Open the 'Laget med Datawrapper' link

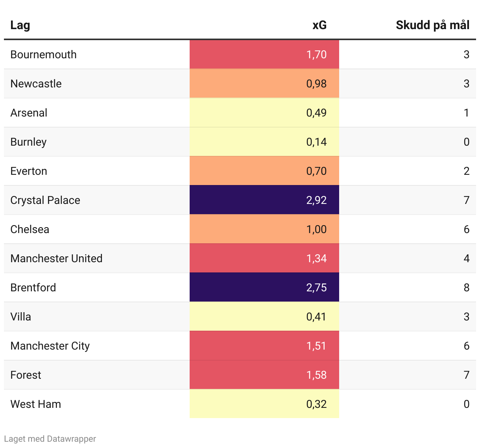[x=50, y=439]
